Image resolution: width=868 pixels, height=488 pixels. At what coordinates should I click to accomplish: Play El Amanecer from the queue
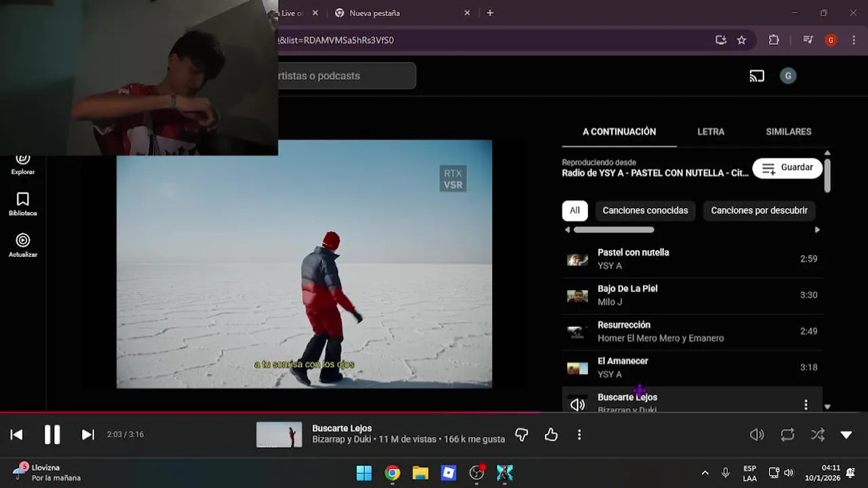(x=692, y=367)
